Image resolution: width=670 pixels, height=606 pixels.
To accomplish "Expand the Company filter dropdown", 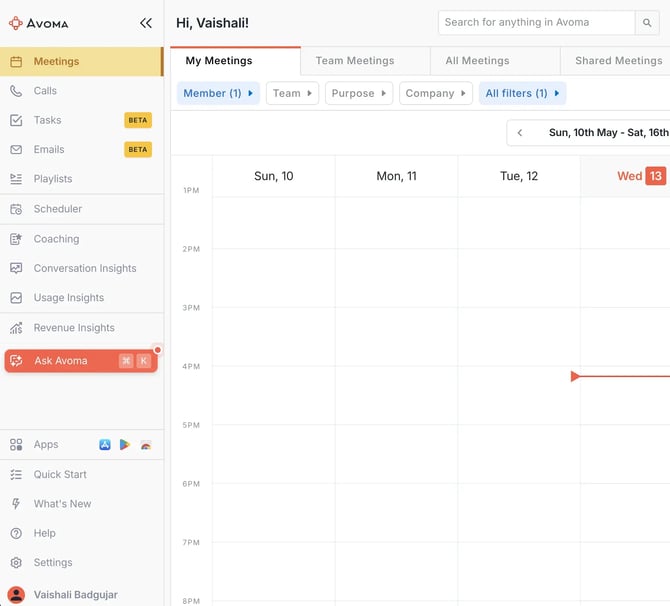I will pos(436,93).
